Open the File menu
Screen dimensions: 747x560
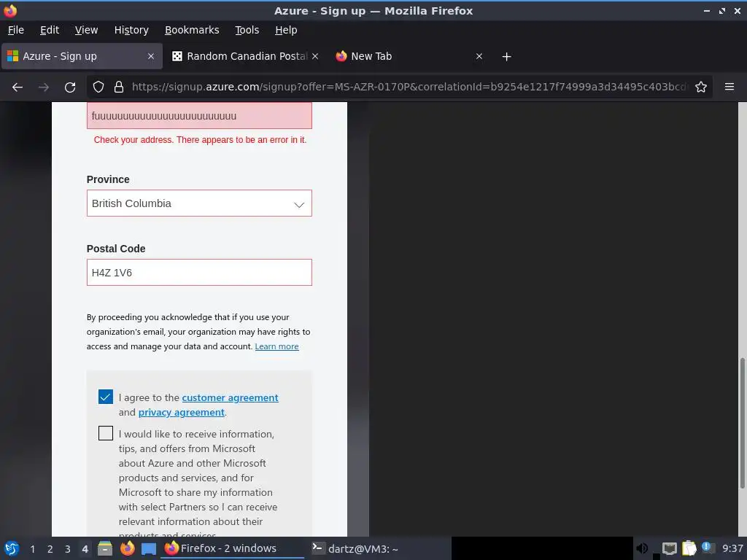click(x=16, y=30)
